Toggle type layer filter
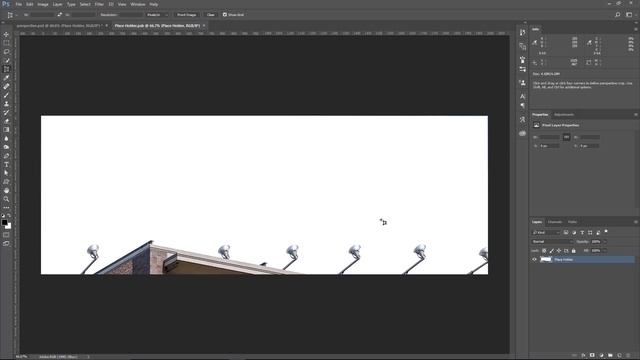Screen dimensions: 640x360 click(x=582, y=233)
